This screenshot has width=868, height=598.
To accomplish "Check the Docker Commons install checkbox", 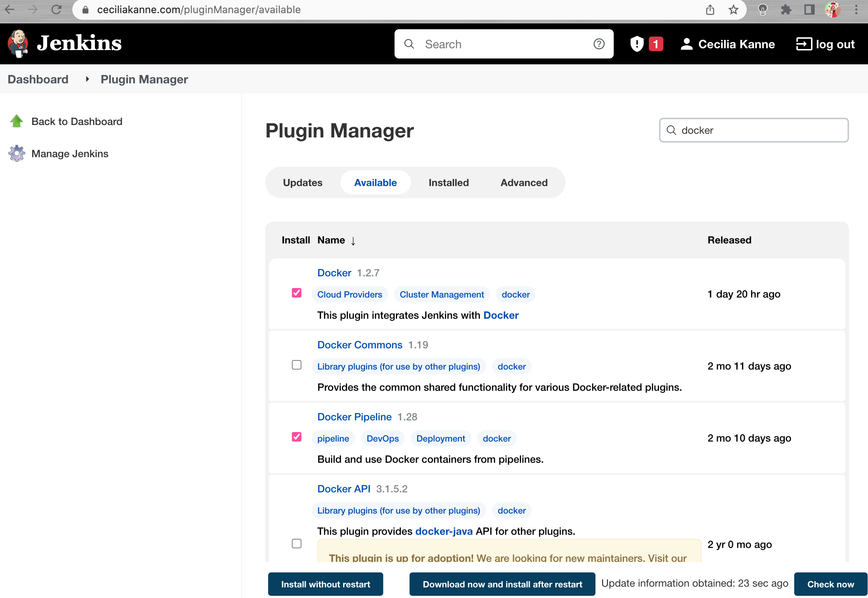I will click(x=296, y=365).
